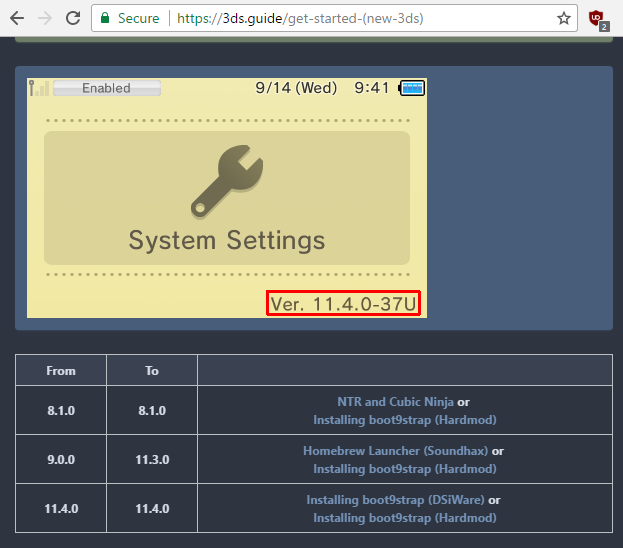Image resolution: width=623 pixels, height=548 pixels.
Task: Open Installing boot9strap (Hardmod) in 8.1.0 row
Action: click(x=404, y=420)
